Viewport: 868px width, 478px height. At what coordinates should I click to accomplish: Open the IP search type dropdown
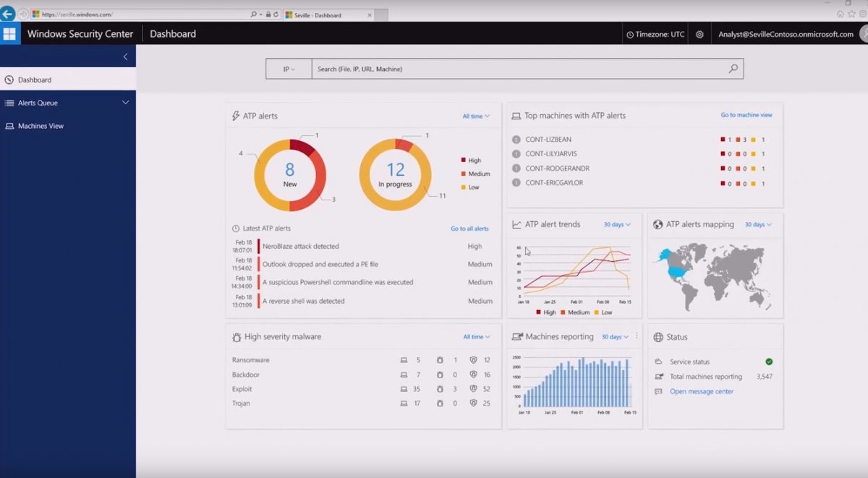point(289,69)
